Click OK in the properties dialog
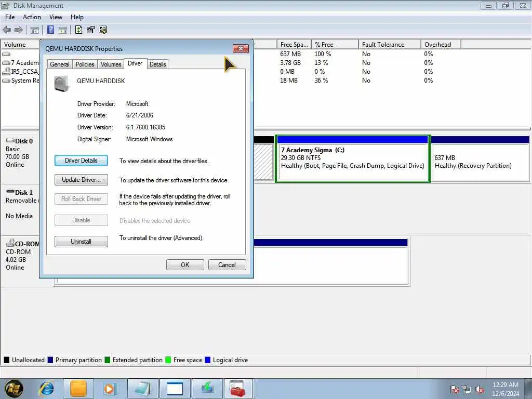 (185, 264)
